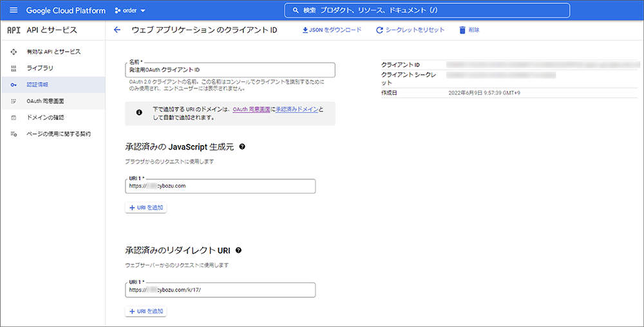This screenshot has height=327, width=644.
Task: Click the enabled APIs sidebar icon
Action: point(14,52)
